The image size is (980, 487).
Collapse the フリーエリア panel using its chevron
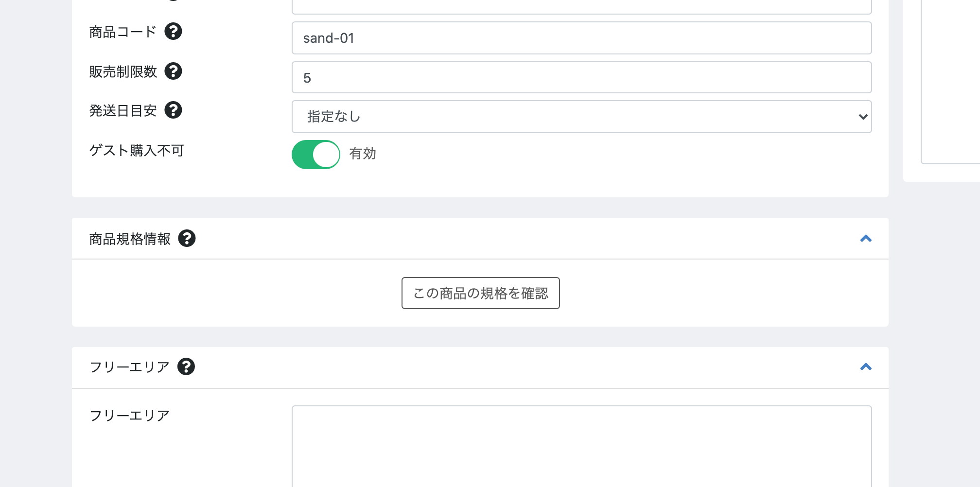pyautogui.click(x=866, y=367)
